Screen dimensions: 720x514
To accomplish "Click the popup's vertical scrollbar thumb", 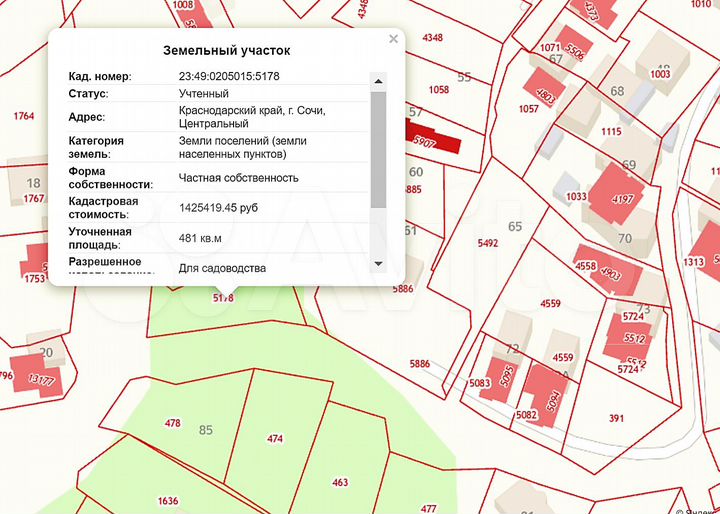I will coord(378,150).
